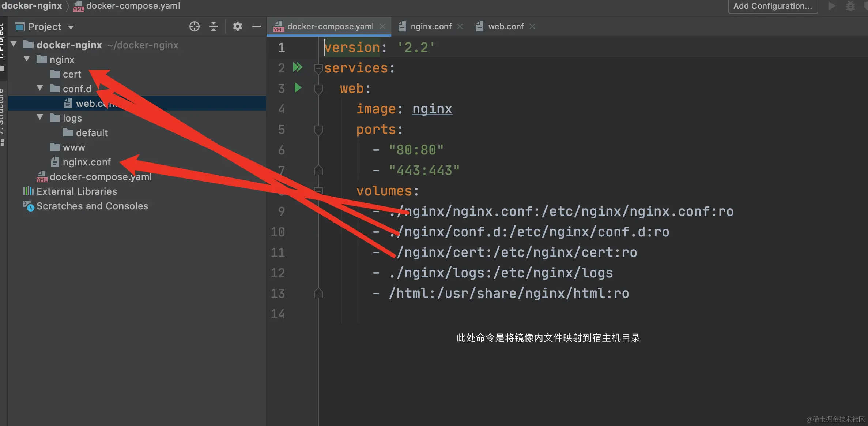Toggle code fold marker on volumes line

318,191
